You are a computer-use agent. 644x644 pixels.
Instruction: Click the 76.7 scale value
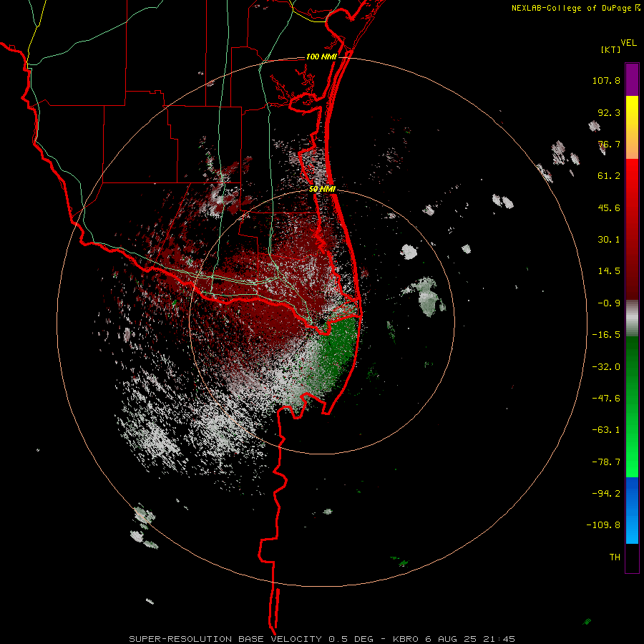pos(609,144)
